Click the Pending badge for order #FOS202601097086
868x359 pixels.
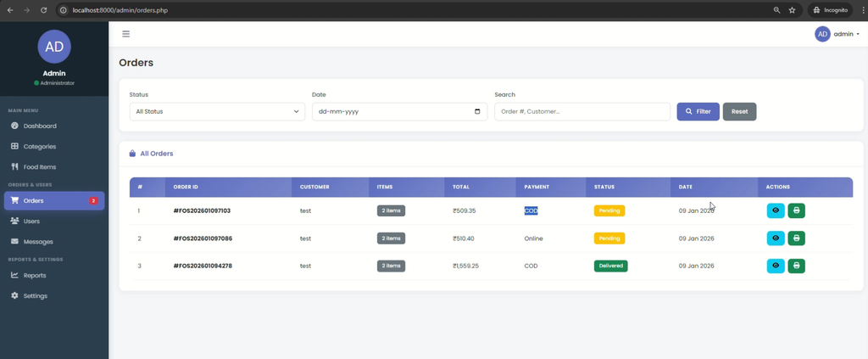point(609,238)
